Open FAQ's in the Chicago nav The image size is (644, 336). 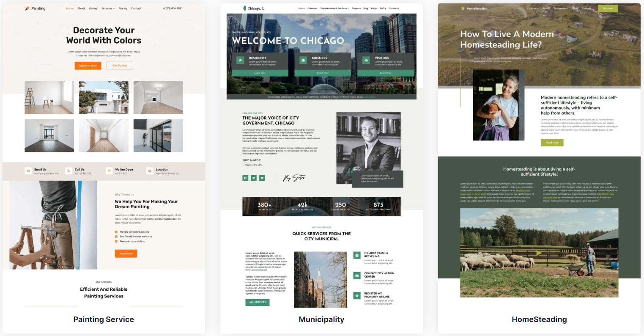coord(383,8)
